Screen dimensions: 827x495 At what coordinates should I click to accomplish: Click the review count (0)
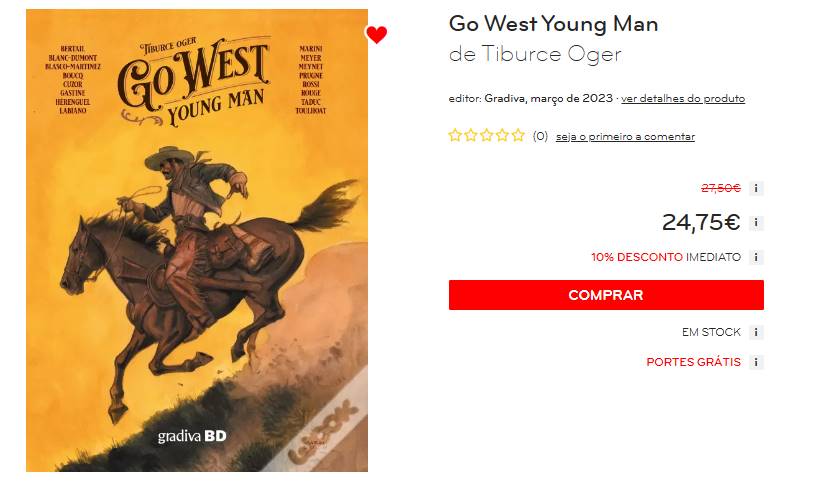[540, 137]
